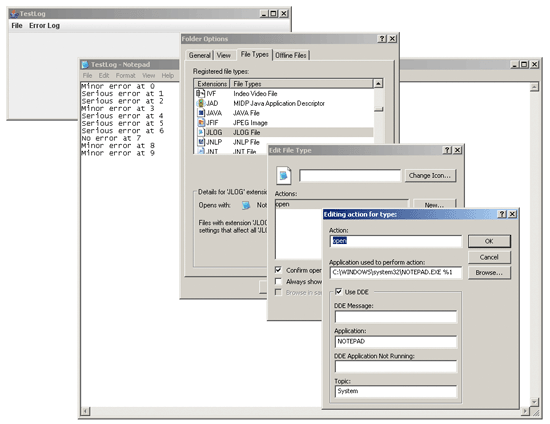550x424 pixels.
Task: Click the Notepad icon next to Opens with
Action: [246, 205]
